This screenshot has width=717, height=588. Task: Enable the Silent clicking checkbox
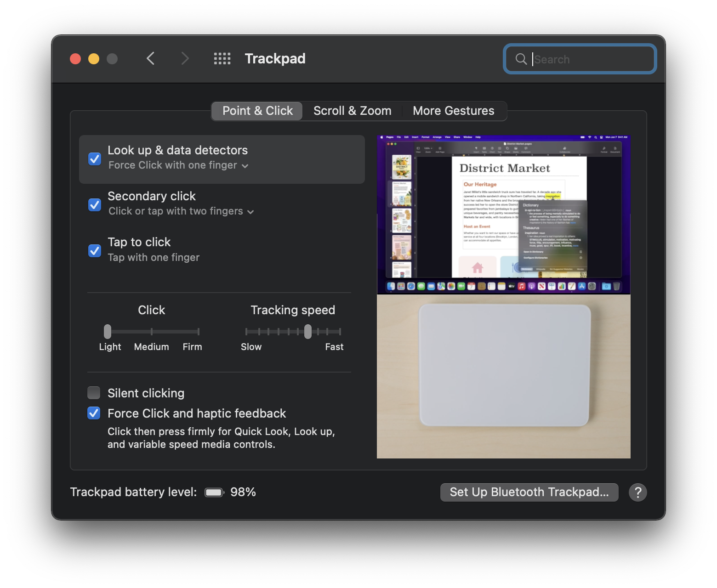(94, 393)
